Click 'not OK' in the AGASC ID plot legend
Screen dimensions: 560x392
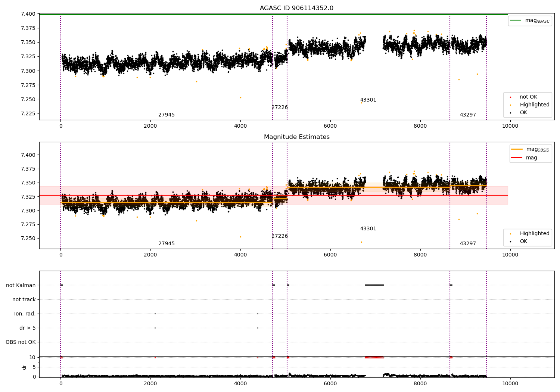tap(528, 97)
